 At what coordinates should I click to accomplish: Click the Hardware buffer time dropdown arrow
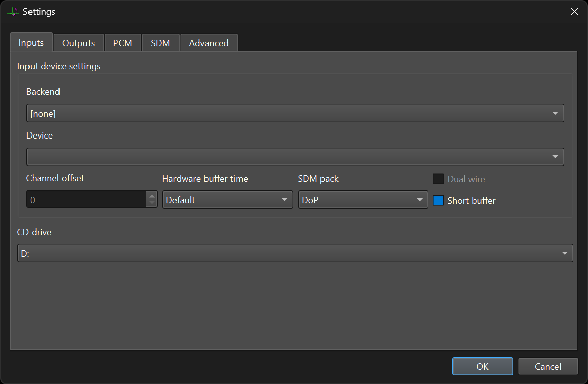pos(285,200)
